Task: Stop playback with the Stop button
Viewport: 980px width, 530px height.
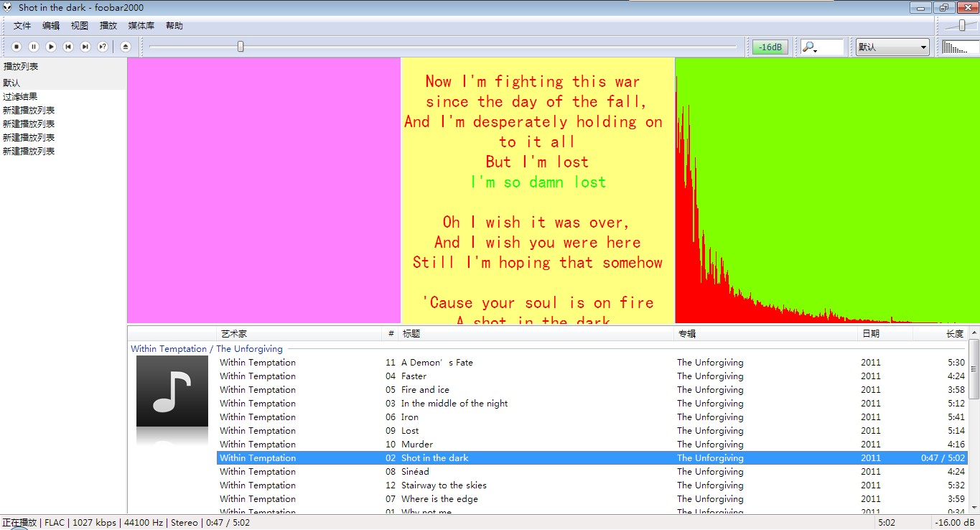Action: coord(17,47)
